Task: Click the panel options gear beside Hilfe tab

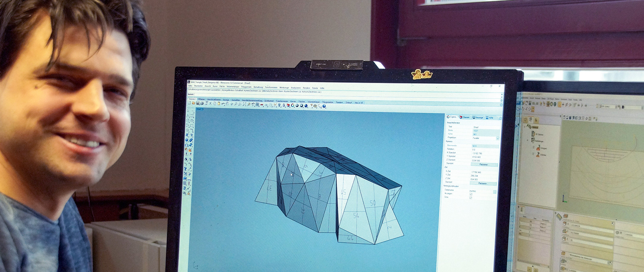Action: click(500, 118)
